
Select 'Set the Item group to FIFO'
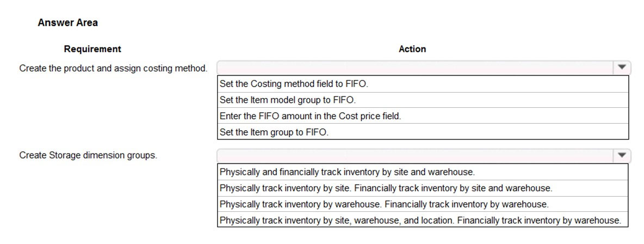point(423,132)
